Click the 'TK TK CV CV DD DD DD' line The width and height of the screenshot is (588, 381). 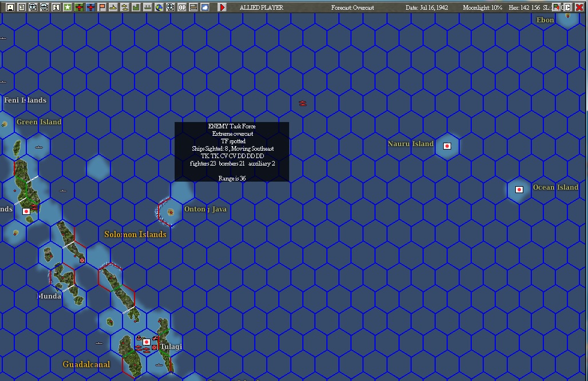click(x=232, y=156)
